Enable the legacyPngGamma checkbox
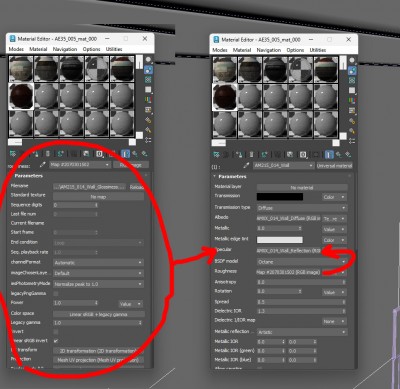The height and width of the screenshot is (389, 400). coord(56,293)
